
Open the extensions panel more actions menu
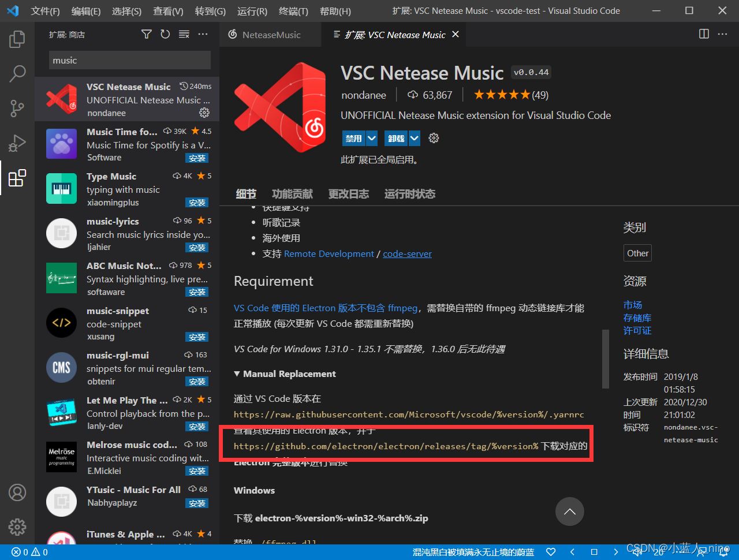click(x=203, y=35)
